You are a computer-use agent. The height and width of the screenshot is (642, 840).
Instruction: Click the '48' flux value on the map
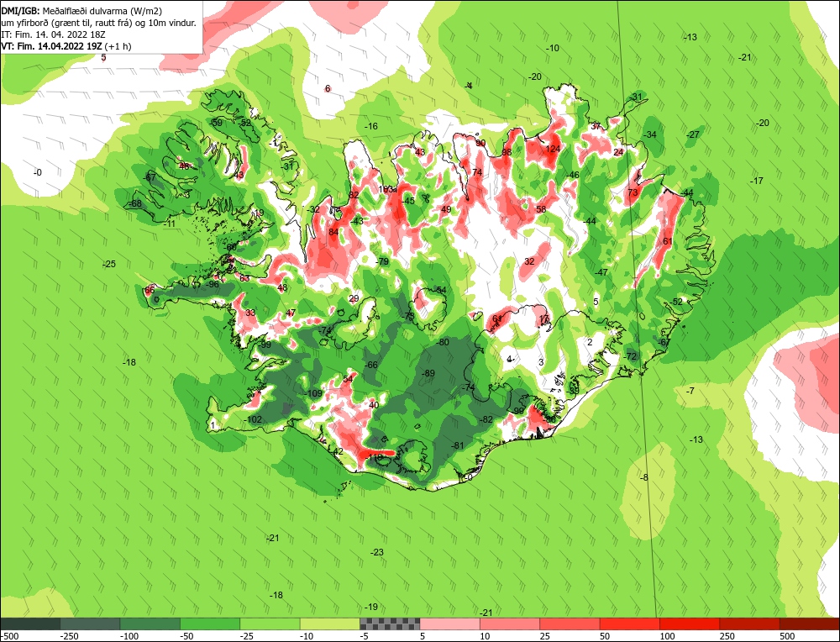(x=282, y=287)
